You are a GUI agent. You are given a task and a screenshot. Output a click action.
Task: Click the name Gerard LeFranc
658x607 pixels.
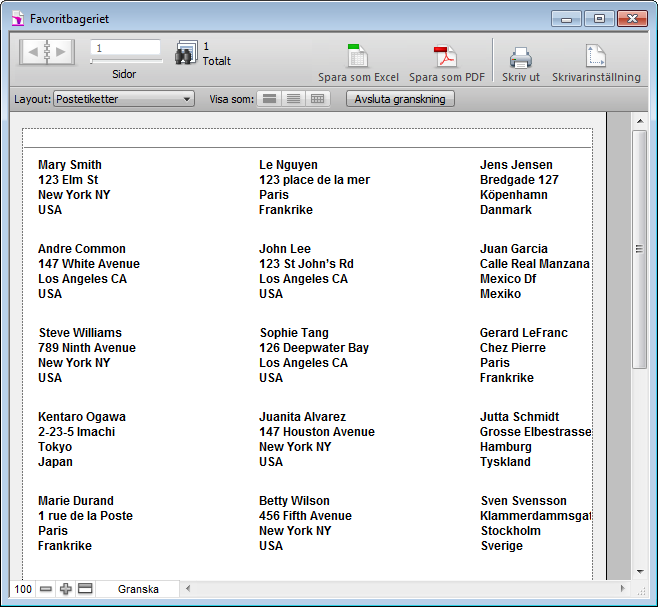pos(524,332)
